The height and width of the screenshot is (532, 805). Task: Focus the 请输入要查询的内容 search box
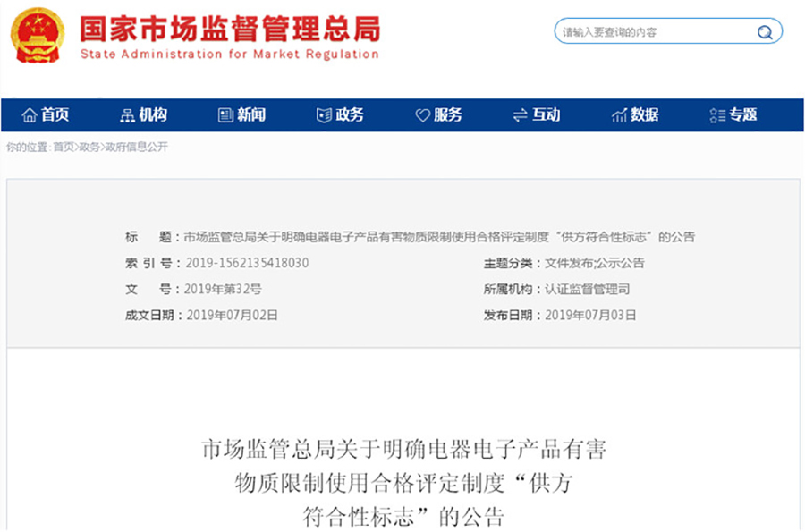point(653,33)
